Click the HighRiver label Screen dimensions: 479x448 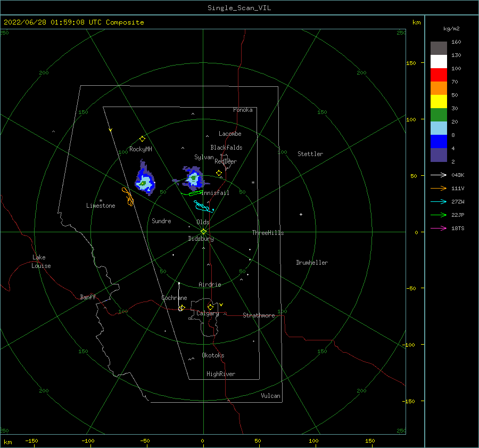(x=220, y=374)
